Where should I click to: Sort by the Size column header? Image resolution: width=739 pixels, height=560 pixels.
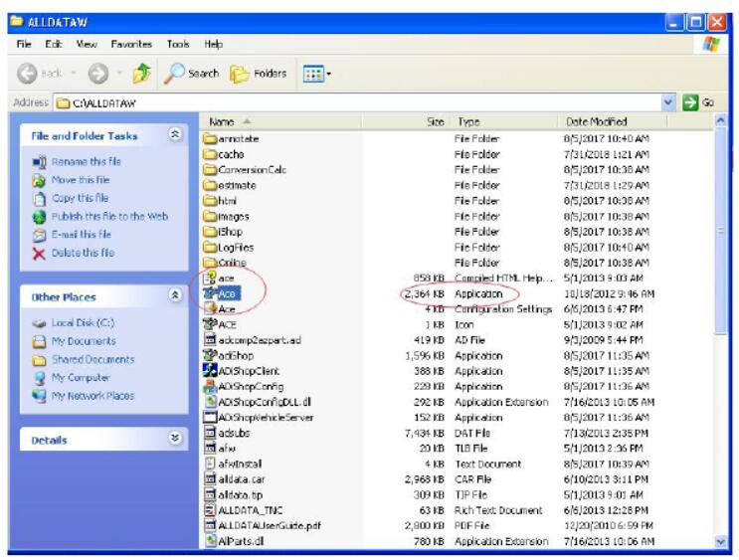pyautogui.click(x=407, y=121)
